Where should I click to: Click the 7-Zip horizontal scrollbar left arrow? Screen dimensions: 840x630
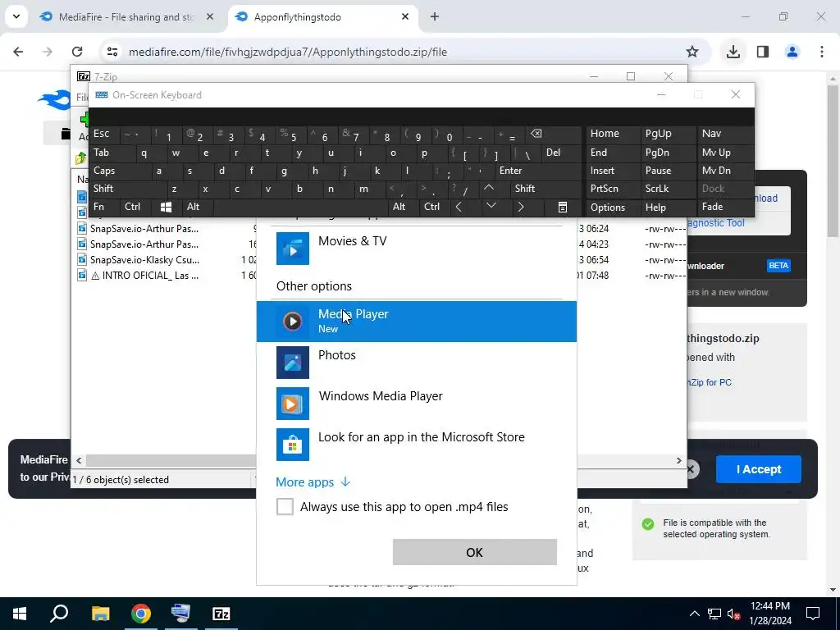tap(80, 461)
